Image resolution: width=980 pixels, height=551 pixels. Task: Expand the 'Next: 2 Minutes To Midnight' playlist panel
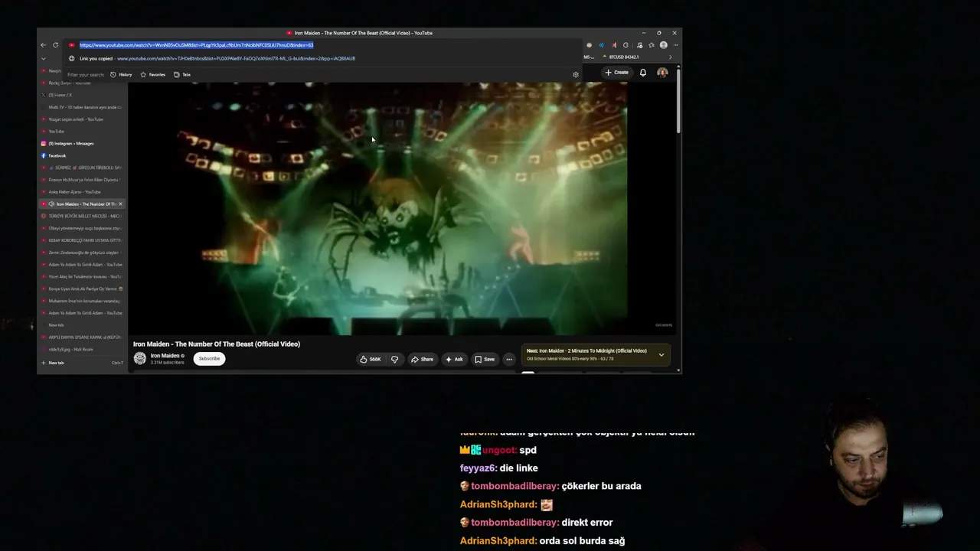661,354
